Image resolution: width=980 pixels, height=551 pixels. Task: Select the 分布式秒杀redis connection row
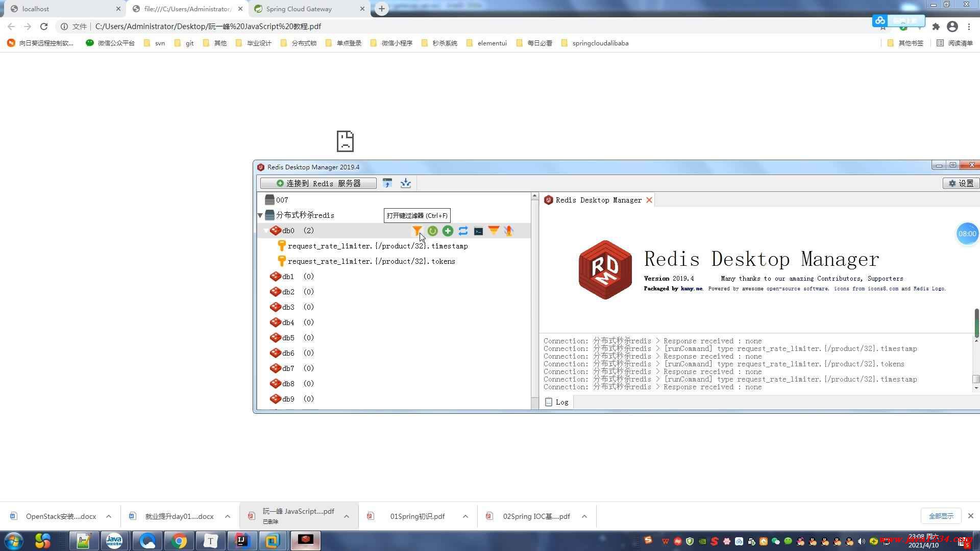tap(305, 215)
